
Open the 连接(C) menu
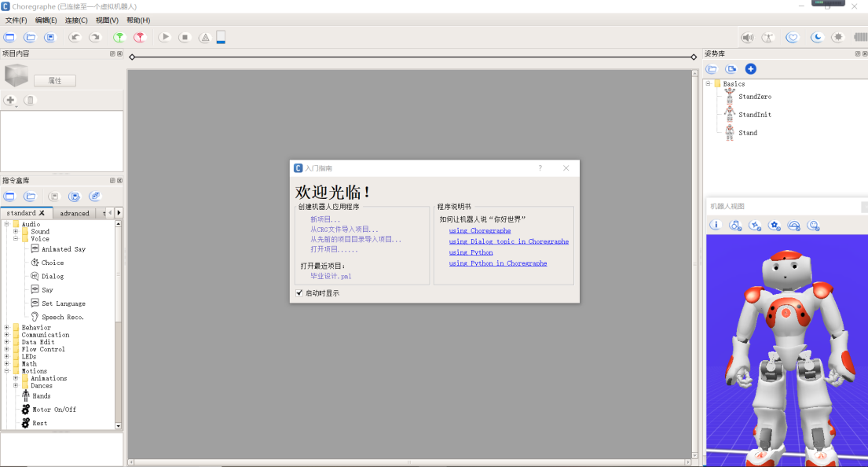pyautogui.click(x=76, y=20)
